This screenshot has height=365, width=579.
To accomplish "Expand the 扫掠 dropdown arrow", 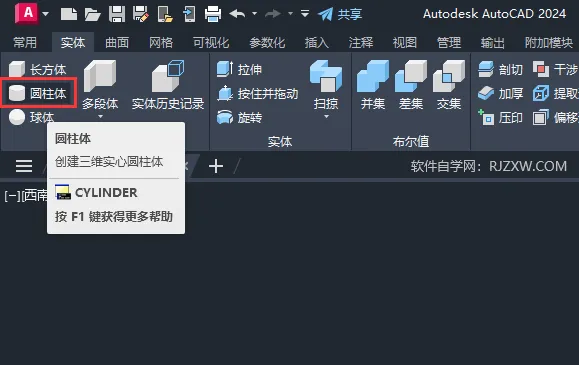I will click(326, 117).
